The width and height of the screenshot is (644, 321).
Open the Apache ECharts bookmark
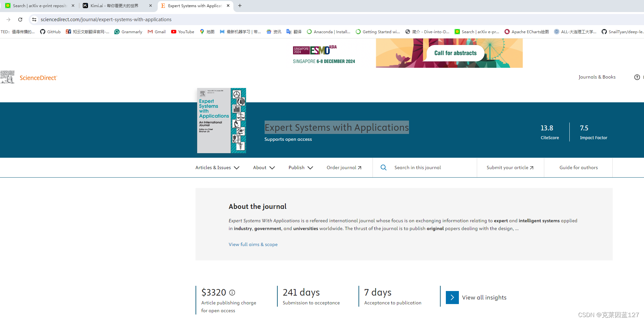coord(527,32)
